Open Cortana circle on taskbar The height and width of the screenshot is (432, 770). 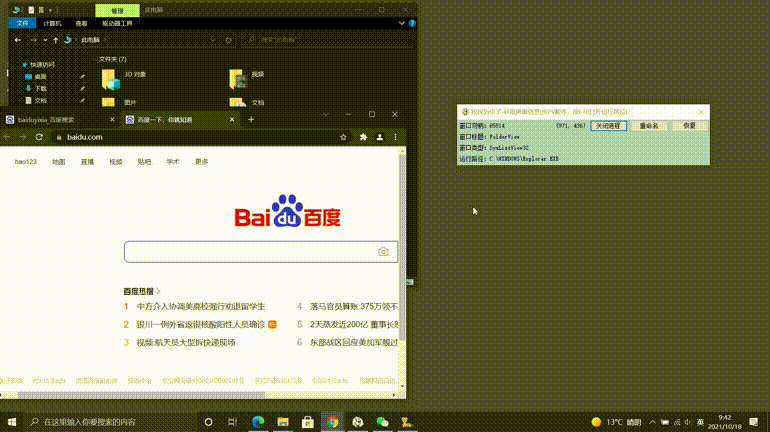(208, 422)
